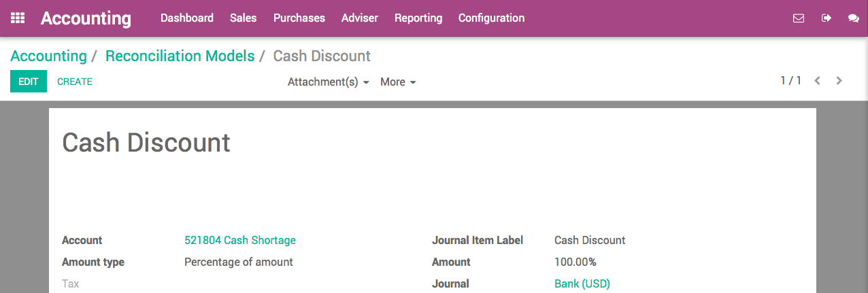The width and height of the screenshot is (868, 293).
Task: Go to previous record with left chevron
Action: click(x=818, y=81)
